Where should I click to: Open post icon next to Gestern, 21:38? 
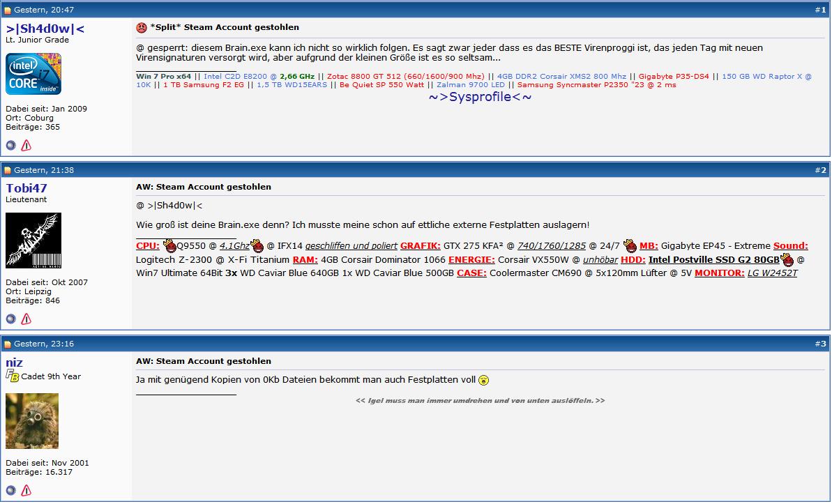click(8, 170)
